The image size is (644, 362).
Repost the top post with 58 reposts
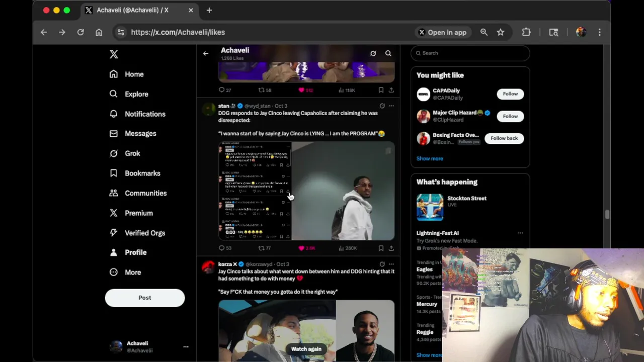(265, 90)
